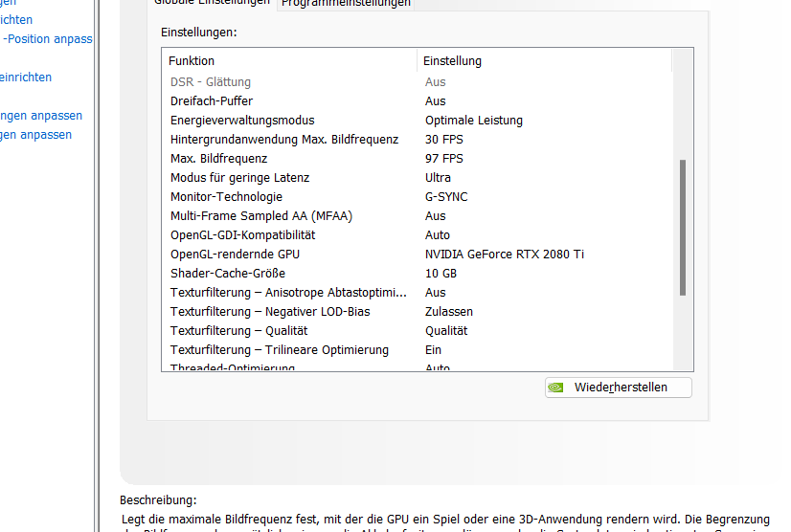Open the Zulassen setting value
The width and height of the screenshot is (791, 532).
[449, 312]
